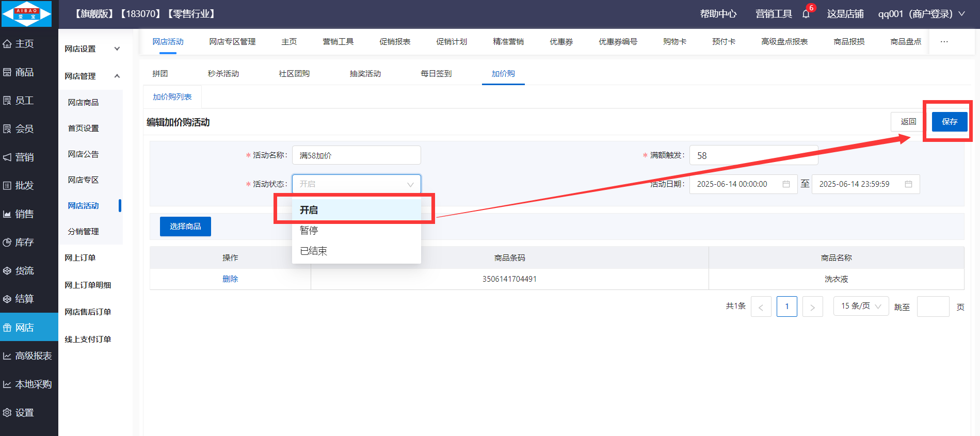Image resolution: width=980 pixels, height=436 pixels.
Task: Click the start date calendar icon
Action: [x=786, y=184]
